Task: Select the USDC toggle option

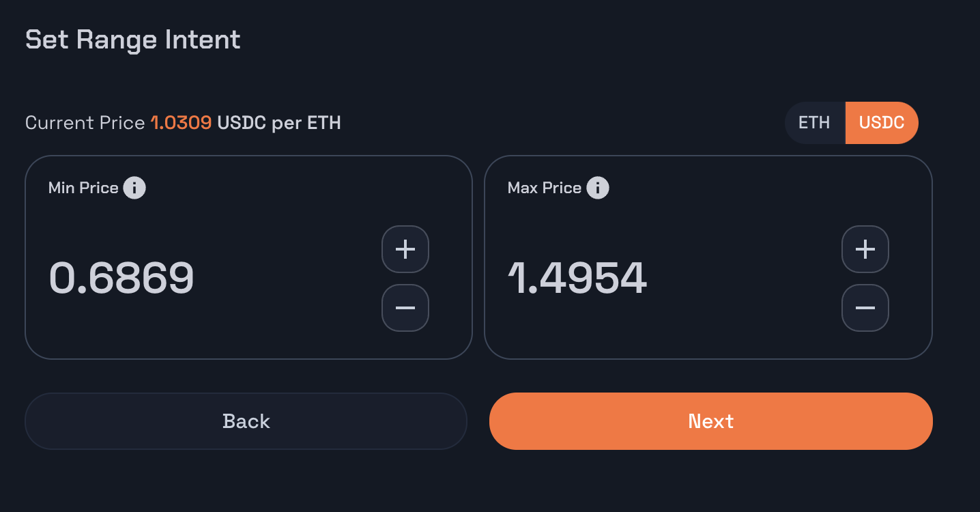Action: click(x=882, y=123)
